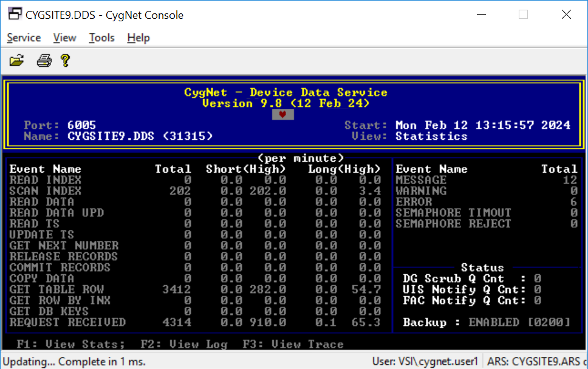The width and height of the screenshot is (588, 369).
Task: Click the GET ROW BY INX event name
Action: point(60,300)
